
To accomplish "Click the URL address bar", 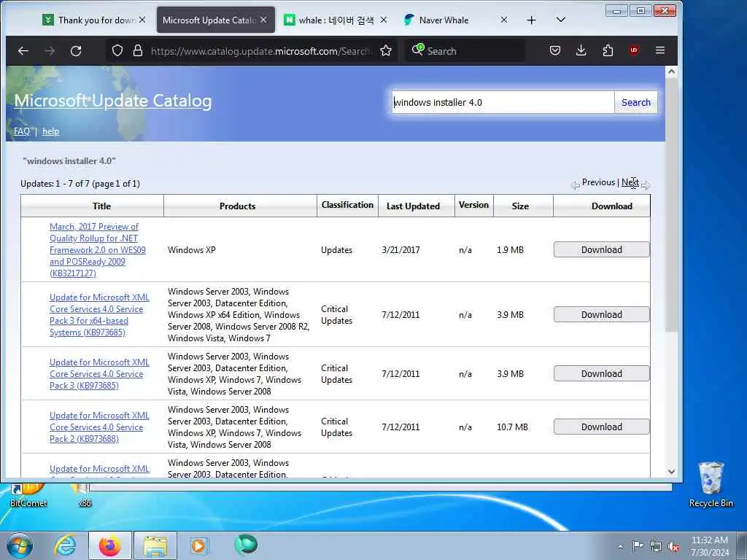I will click(260, 51).
